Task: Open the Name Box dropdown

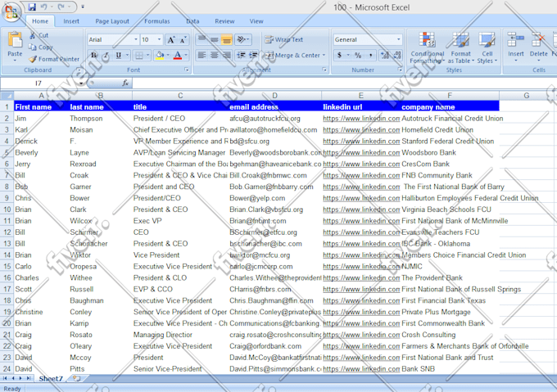Action: [x=82, y=83]
